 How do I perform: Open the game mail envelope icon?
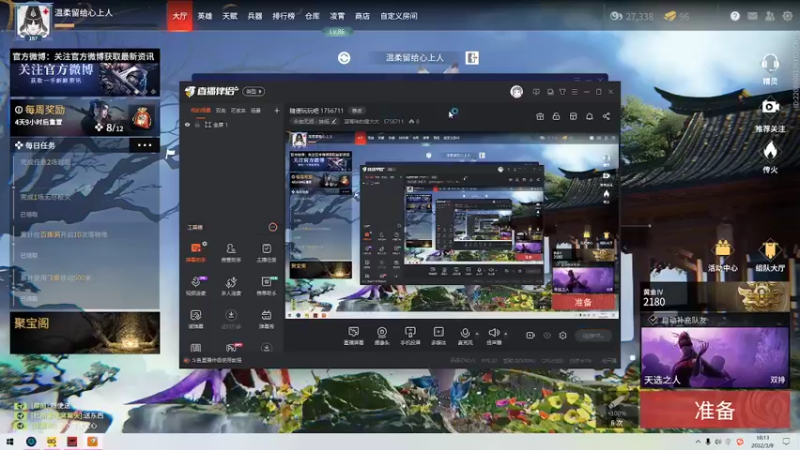point(752,16)
